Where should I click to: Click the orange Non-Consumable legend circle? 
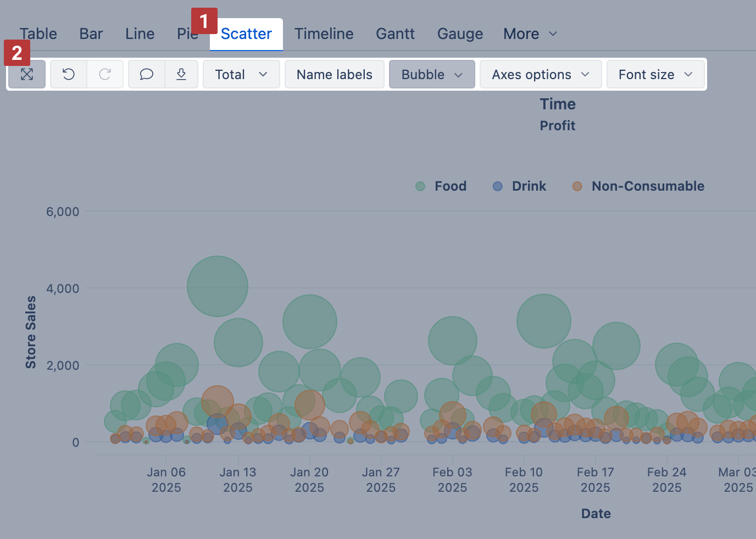pos(577,186)
